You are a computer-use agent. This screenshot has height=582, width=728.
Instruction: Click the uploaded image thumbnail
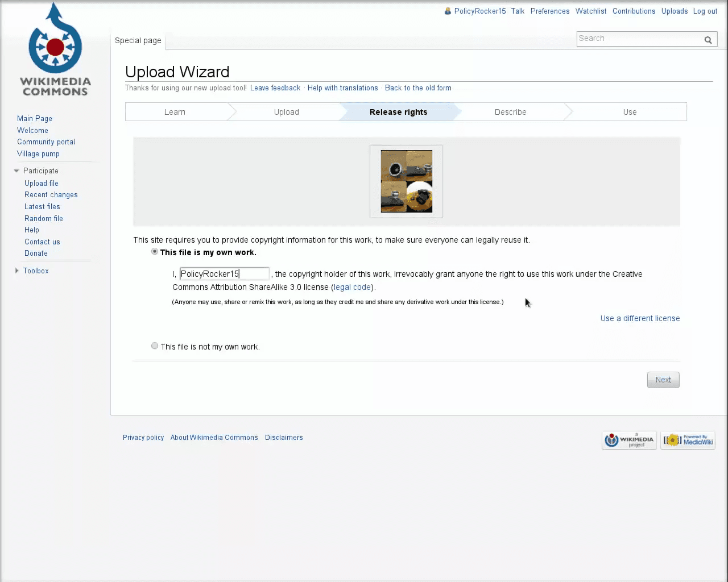pos(406,181)
